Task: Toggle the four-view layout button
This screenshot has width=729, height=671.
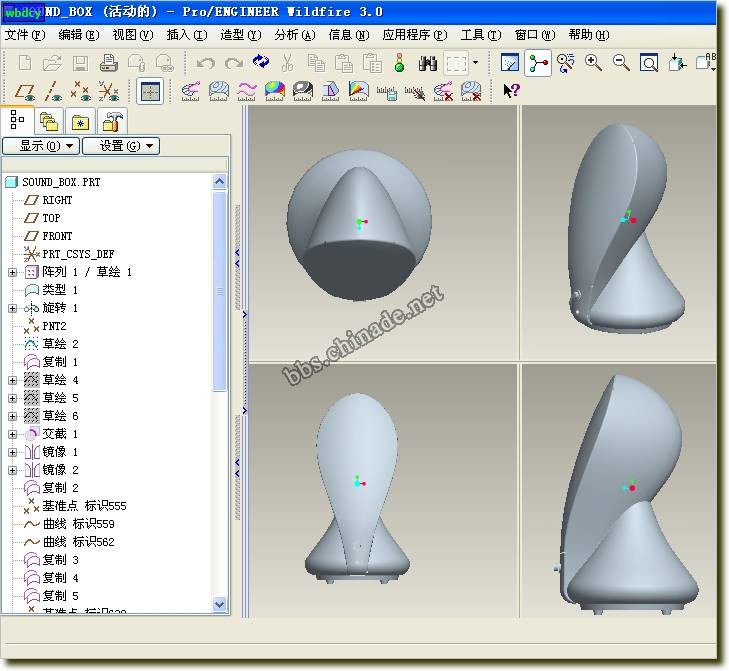Action: tap(150, 91)
